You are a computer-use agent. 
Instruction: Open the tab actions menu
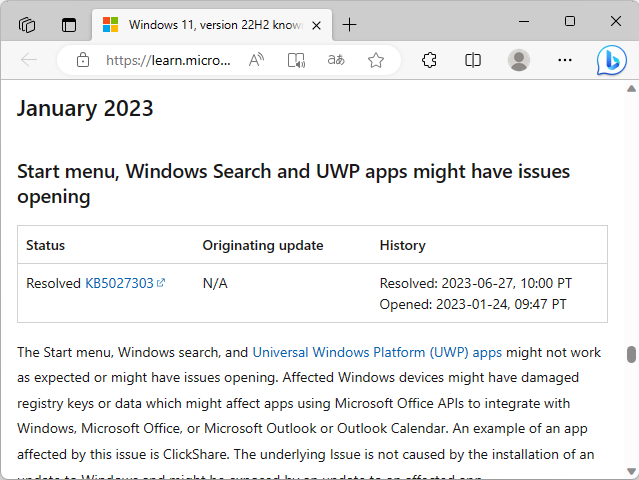click(x=69, y=23)
